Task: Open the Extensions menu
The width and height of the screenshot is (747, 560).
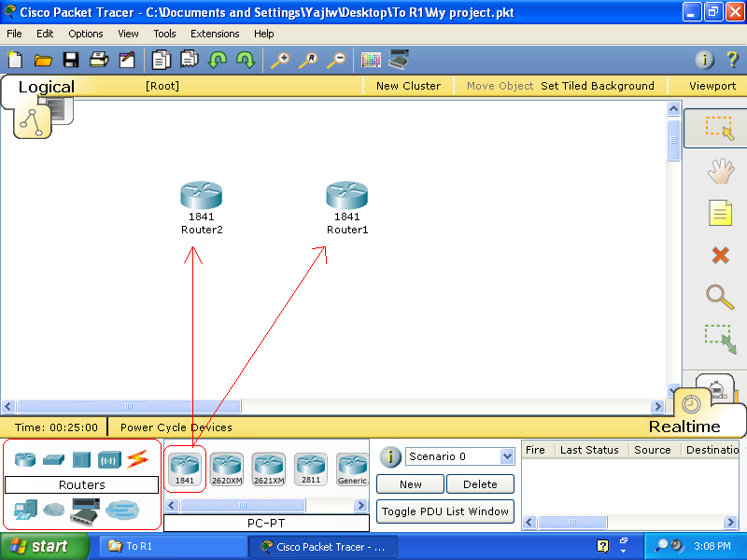Action: click(x=215, y=34)
